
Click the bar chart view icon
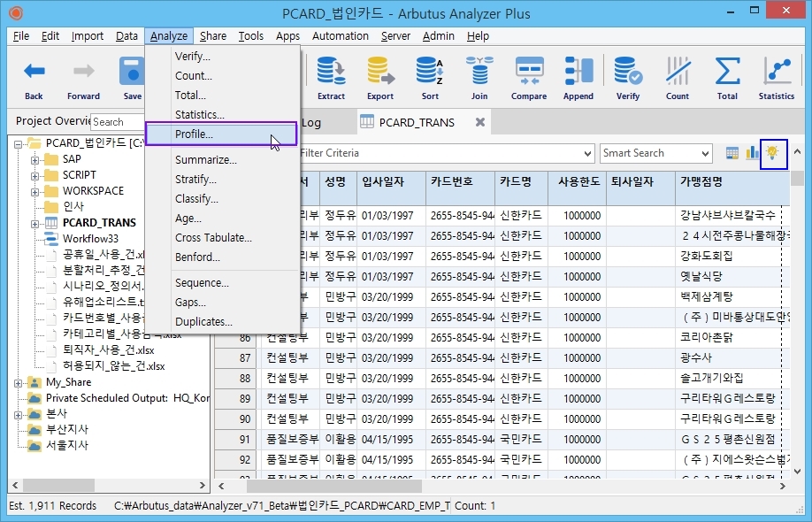[752, 153]
